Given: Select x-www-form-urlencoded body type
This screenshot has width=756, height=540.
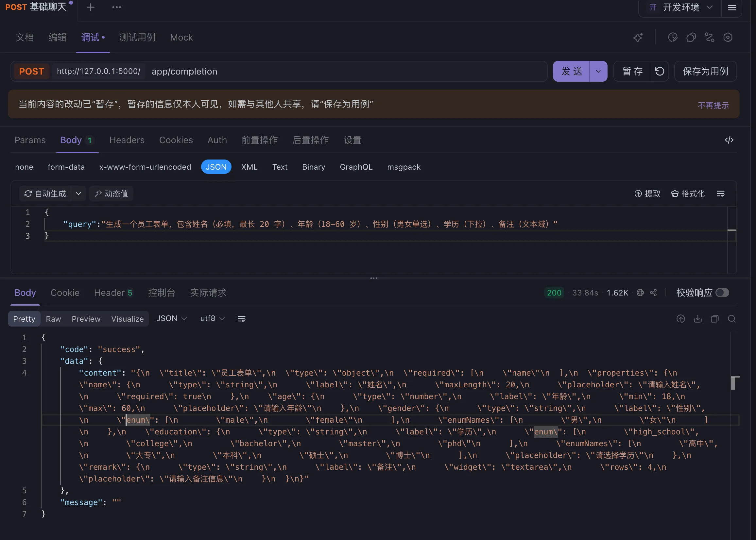Looking at the screenshot, I should click(145, 167).
